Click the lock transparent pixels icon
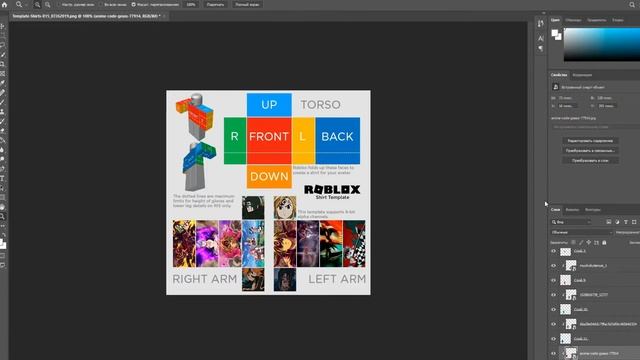Image resolution: width=640 pixels, height=360 pixels. pyautogui.click(x=573, y=242)
